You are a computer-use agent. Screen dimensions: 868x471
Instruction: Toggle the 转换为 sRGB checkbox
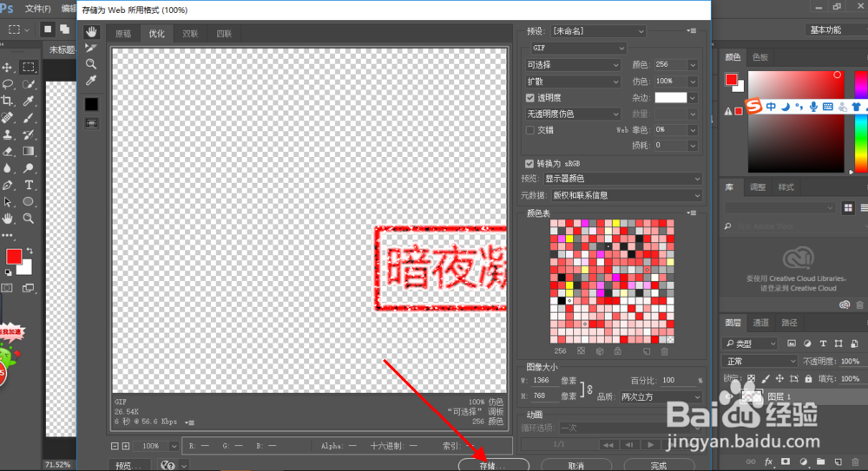pyautogui.click(x=529, y=164)
